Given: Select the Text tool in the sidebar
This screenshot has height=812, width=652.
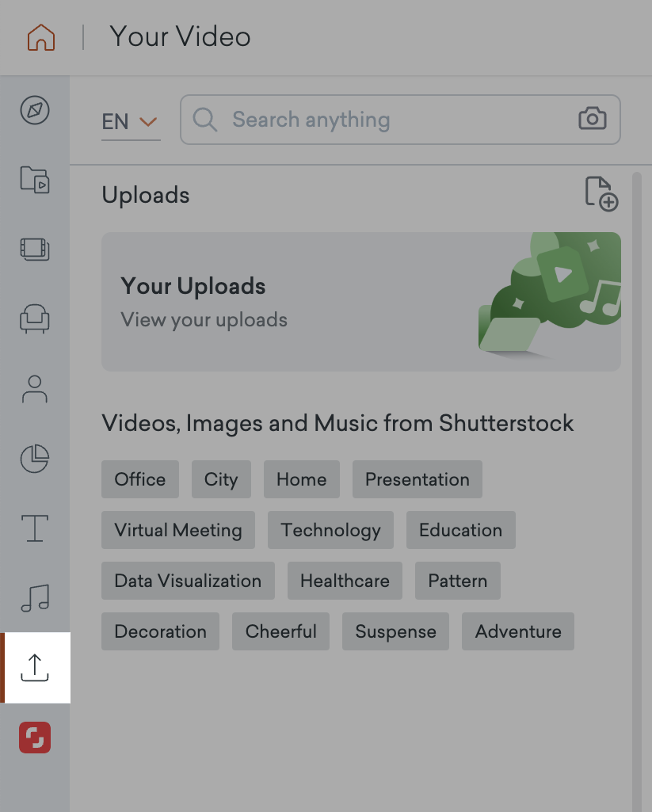Looking at the screenshot, I should pos(35,528).
